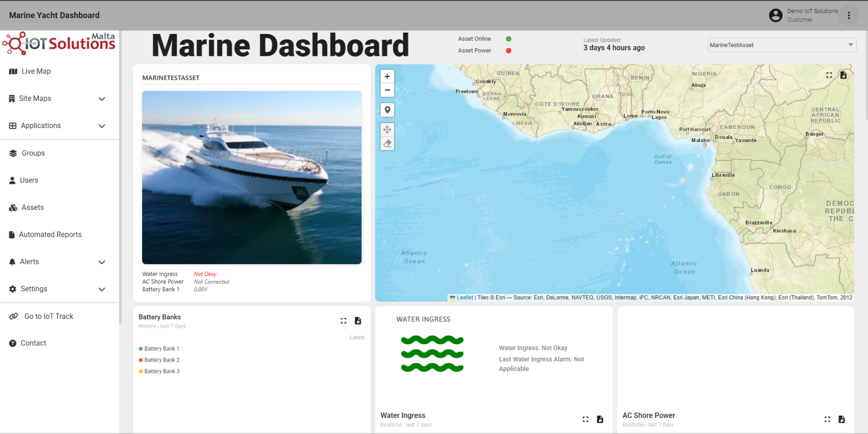Select the map move/pan tool
868x434 pixels.
pyautogui.click(x=387, y=130)
